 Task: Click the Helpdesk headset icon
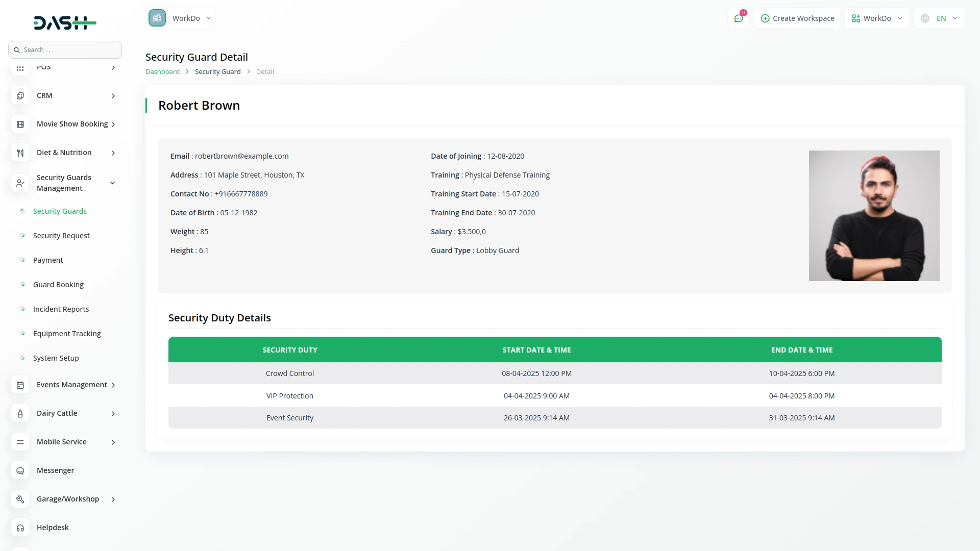click(x=20, y=528)
